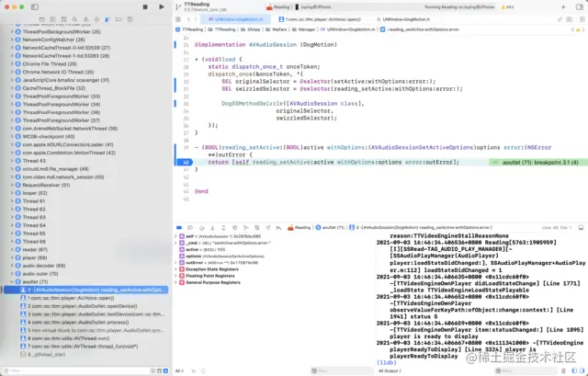The height and width of the screenshot is (376, 588).
Task: Choose the iPhone run destination
Action: click(313, 6)
